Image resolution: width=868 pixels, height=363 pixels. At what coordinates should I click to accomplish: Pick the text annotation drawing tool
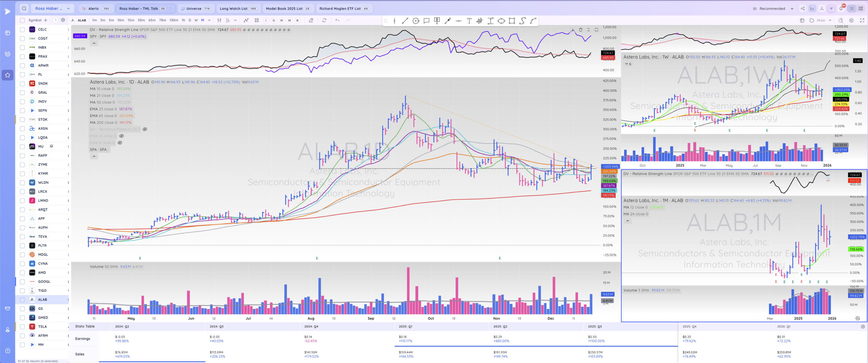click(x=469, y=21)
